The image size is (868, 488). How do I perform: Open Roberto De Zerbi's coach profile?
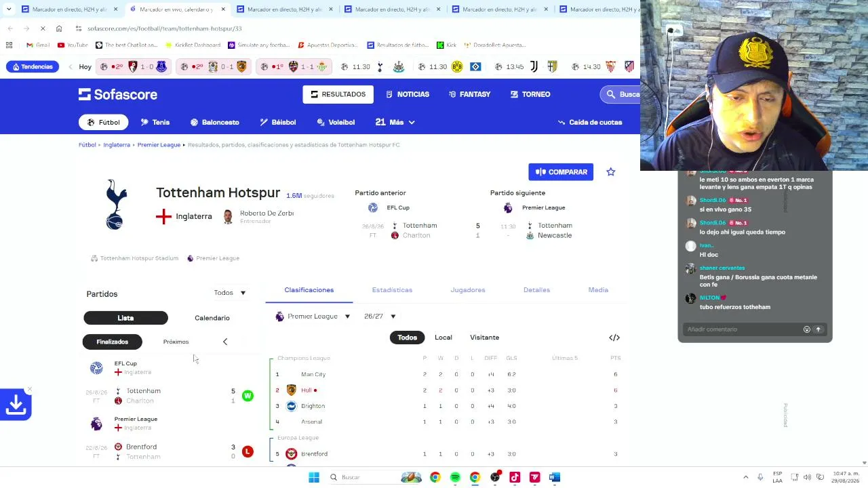(x=258, y=216)
